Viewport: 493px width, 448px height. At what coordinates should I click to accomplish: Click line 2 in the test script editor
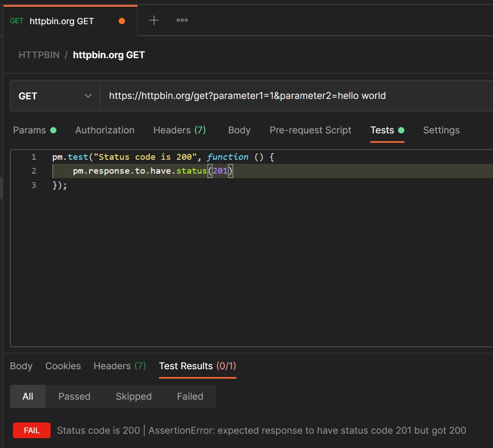[269, 171]
